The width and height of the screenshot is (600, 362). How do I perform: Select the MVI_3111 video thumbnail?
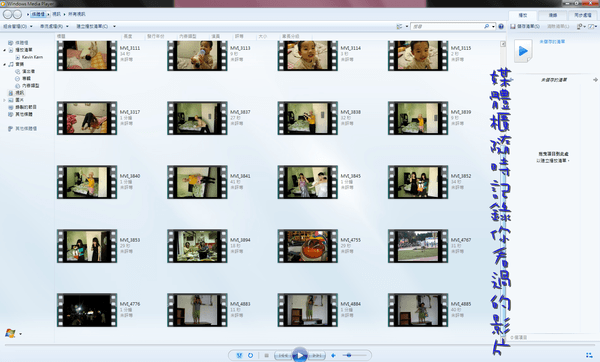[x=87, y=56]
